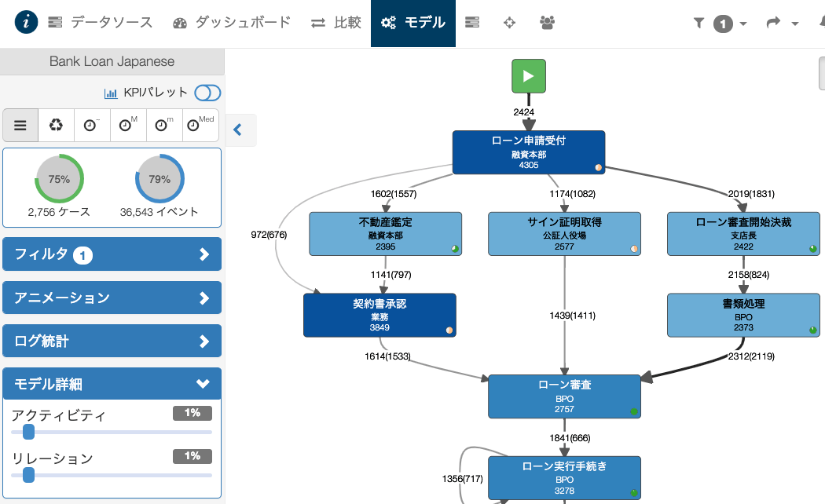
Task: Click the edge label 1439(1411)
Action: [573, 316]
